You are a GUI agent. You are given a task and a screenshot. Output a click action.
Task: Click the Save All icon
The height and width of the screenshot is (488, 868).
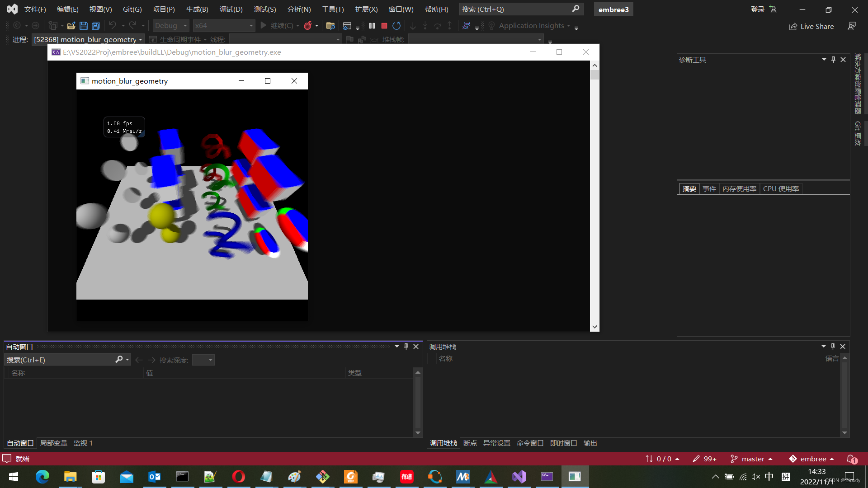(96, 26)
